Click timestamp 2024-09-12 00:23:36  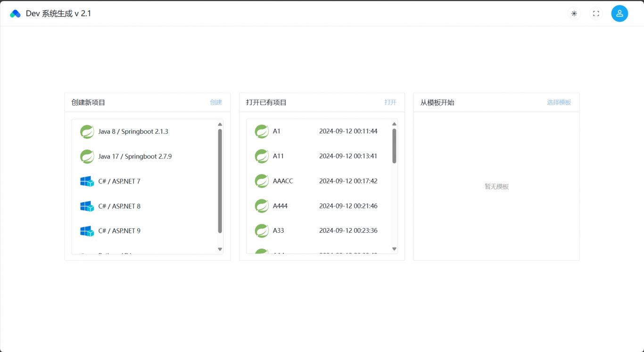348,231
